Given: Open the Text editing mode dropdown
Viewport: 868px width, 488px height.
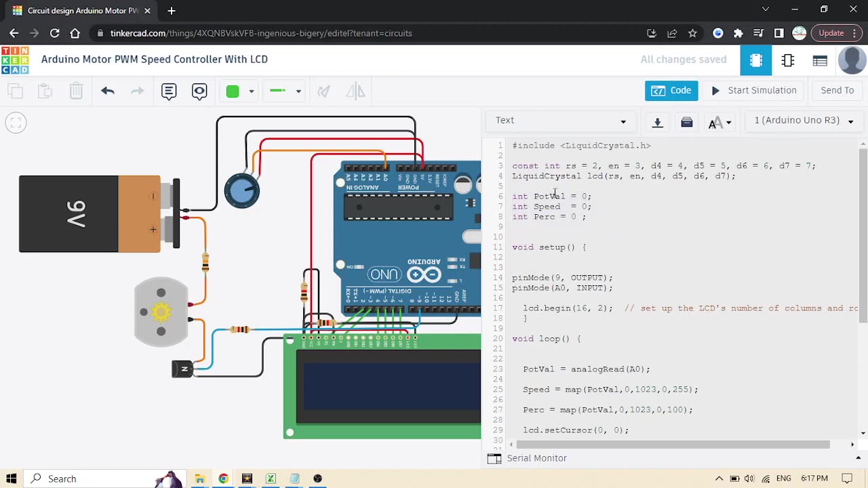Looking at the screenshot, I should click(560, 121).
